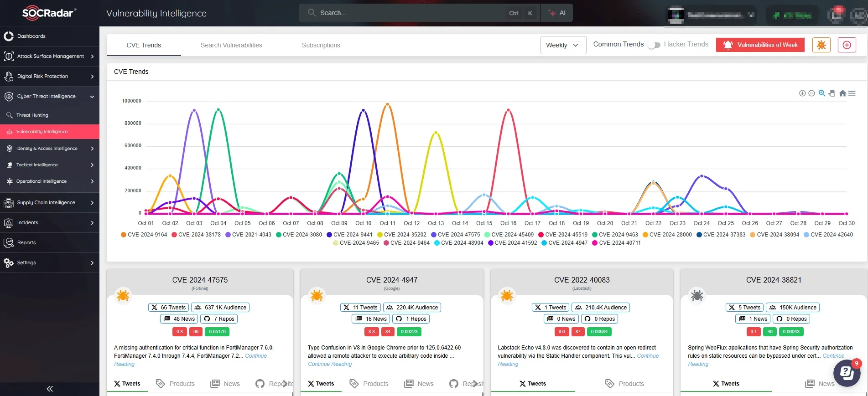Click the bug icon on CVE-2024-4947 card
The height and width of the screenshot is (396, 868).
click(317, 296)
